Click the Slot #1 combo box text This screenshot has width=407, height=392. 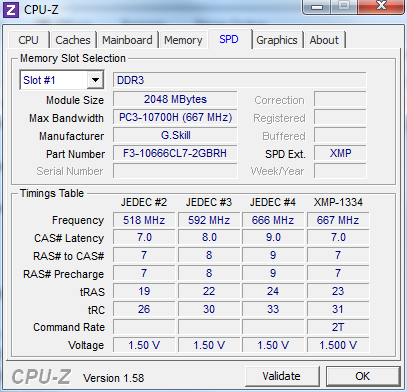pyautogui.click(x=39, y=80)
